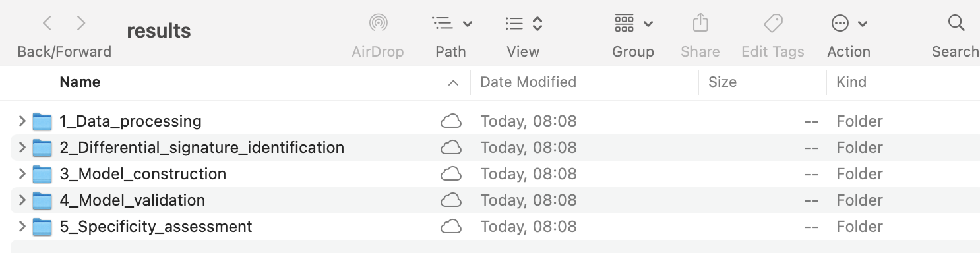Screen dimensions: 980x253
Task: Click the iCloud status icon for 1_Data_processing
Action: (450, 121)
